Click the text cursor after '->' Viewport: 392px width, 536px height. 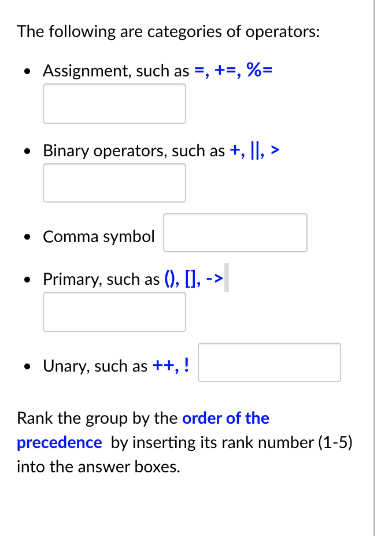226,278
